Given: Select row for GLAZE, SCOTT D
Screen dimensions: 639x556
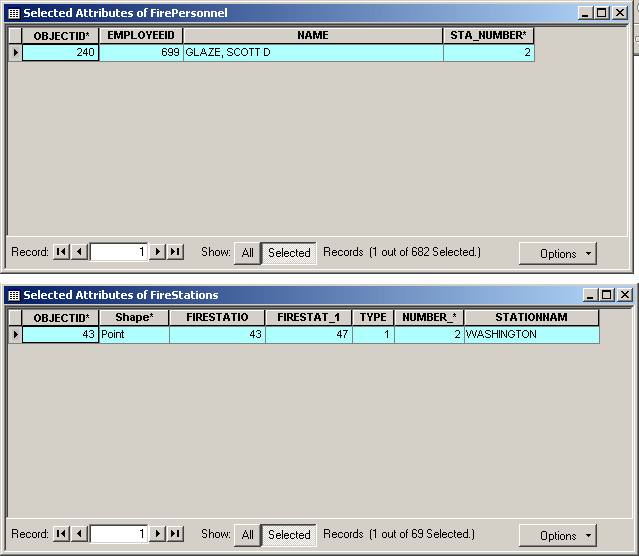Looking at the screenshot, I should tap(15, 53).
